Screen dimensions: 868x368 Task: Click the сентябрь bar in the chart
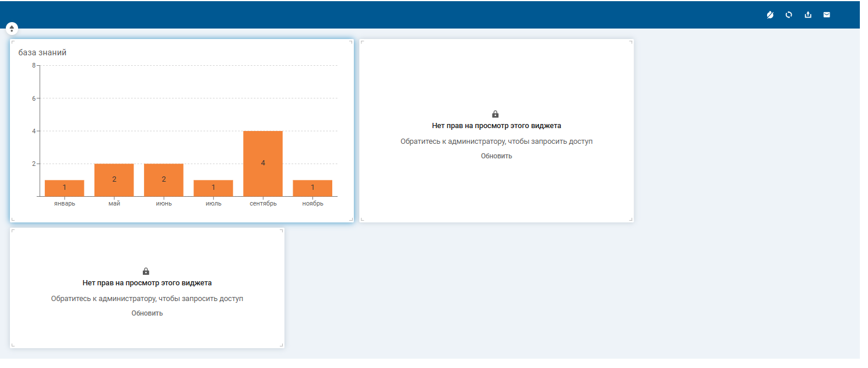pos(263,164)
